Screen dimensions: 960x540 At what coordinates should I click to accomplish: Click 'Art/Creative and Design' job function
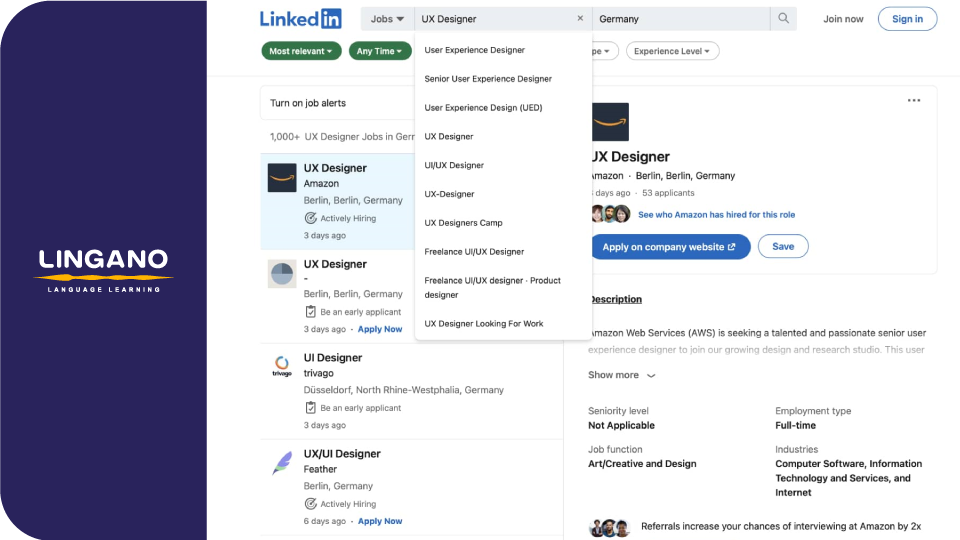click(x=642, y=464)
